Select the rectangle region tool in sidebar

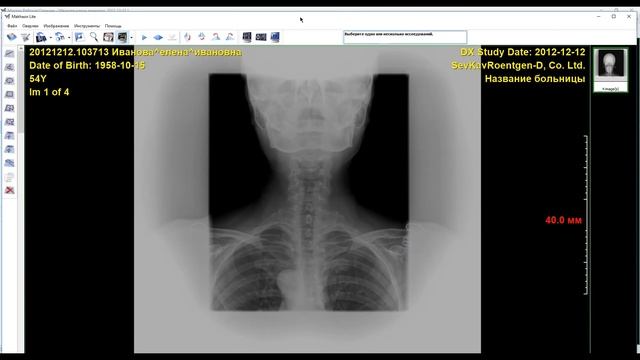point(9,95)
